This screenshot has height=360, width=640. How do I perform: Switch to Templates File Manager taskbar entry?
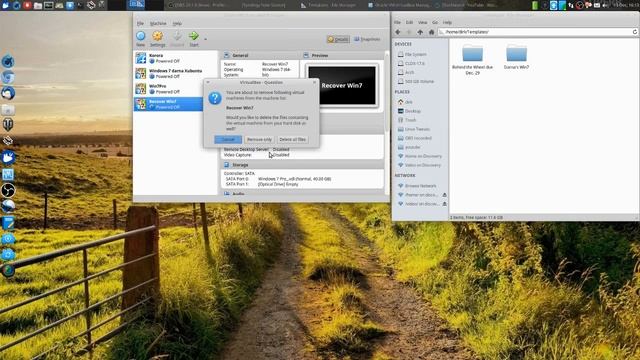[x=329, y=5]
